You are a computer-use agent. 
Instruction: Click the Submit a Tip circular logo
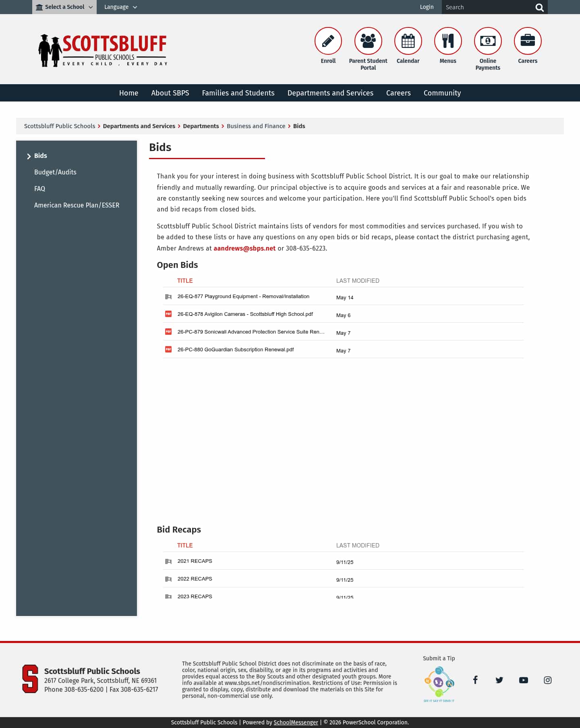(439, 684)
